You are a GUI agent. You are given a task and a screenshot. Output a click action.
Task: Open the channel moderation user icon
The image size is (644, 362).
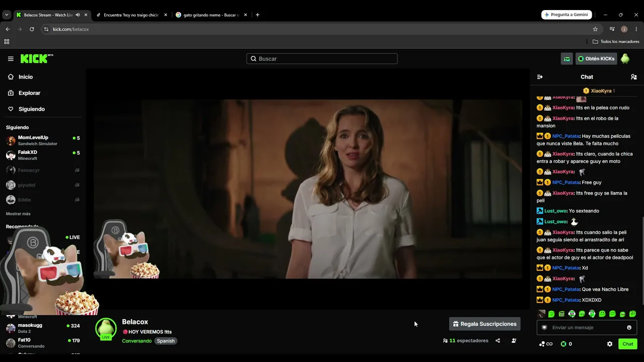514,340
